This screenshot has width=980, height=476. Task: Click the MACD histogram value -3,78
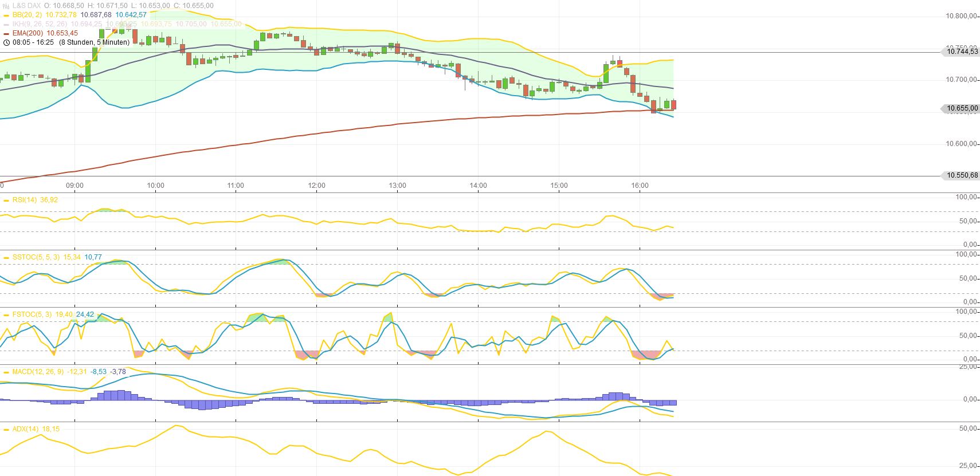coord(118,372)
